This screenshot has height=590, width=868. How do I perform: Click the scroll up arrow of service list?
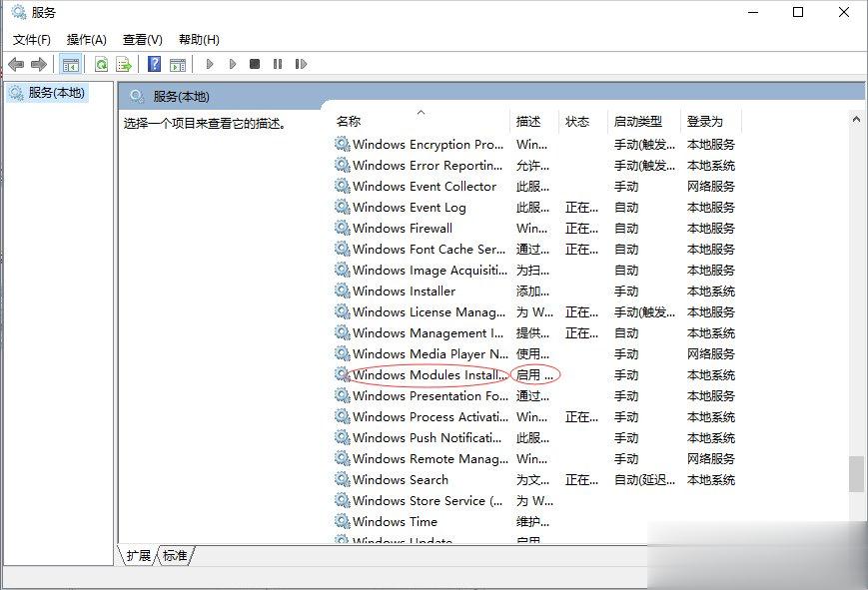(x=856, y=119)
